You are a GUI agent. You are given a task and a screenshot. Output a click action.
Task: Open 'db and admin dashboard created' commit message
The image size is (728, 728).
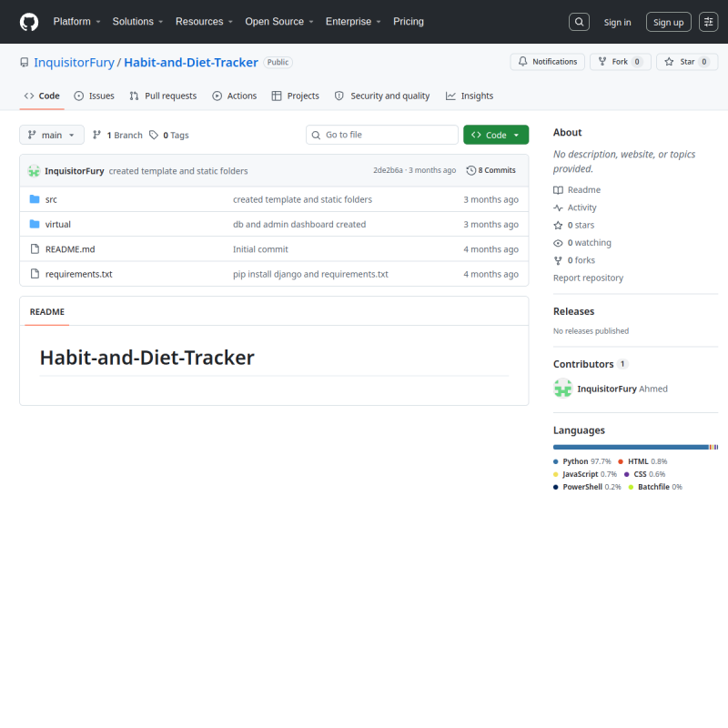tap(299, 225)
